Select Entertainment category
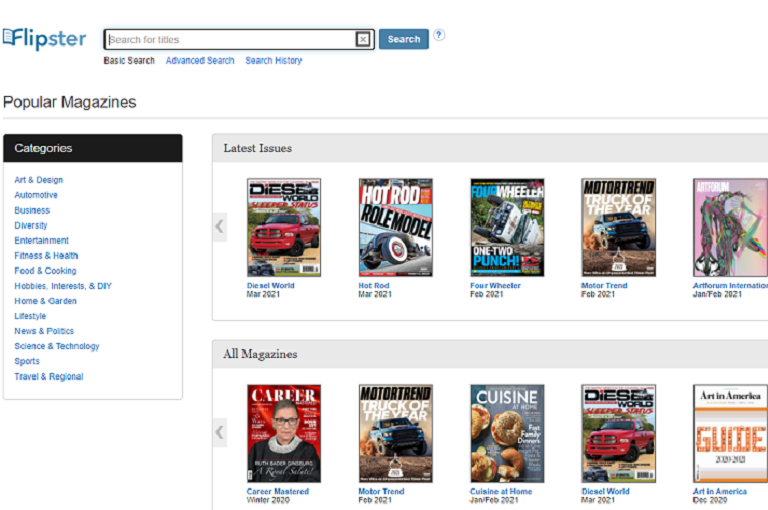768x510 pixels. click(x=42, y=241)
